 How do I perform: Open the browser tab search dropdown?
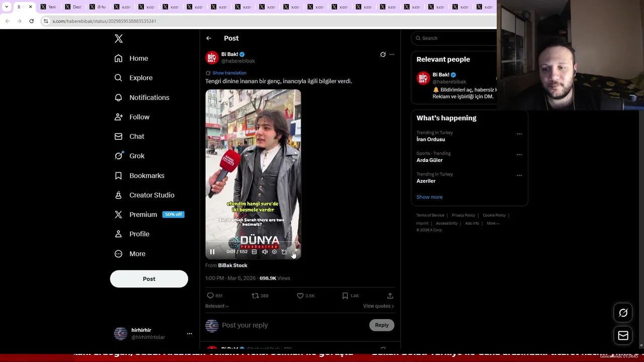pyautogui.click(x=7, y=7)
